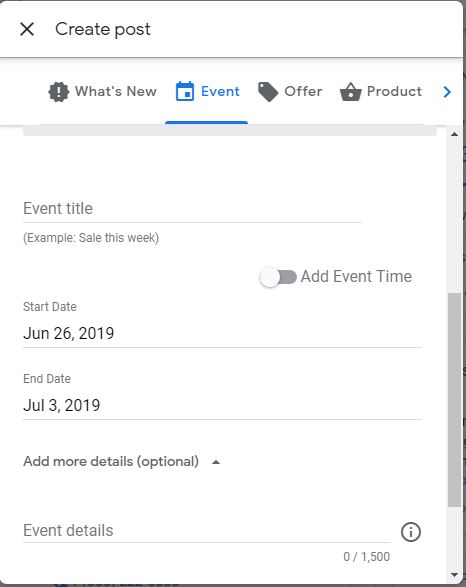Focus the Event title input field
Image resolution: width=466 pixels, height=587 pixels.
click(x=192, y=209)
